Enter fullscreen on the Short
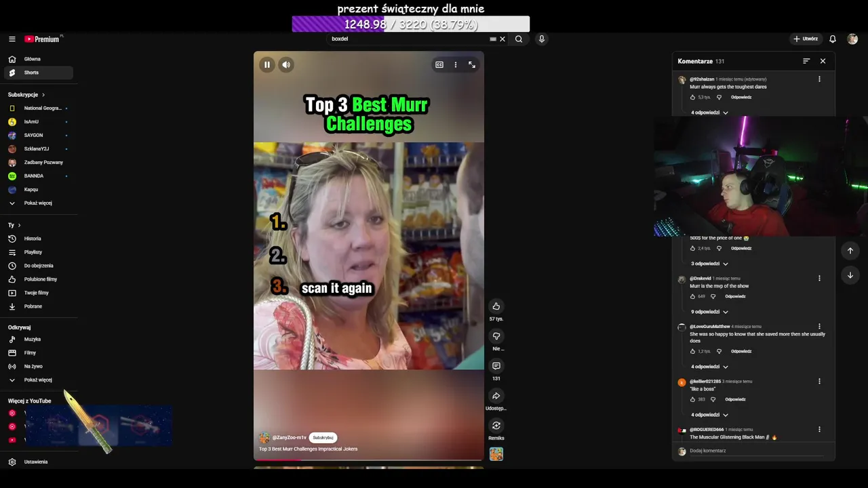The height and width of the screenshot is (488, 868). 472,65
